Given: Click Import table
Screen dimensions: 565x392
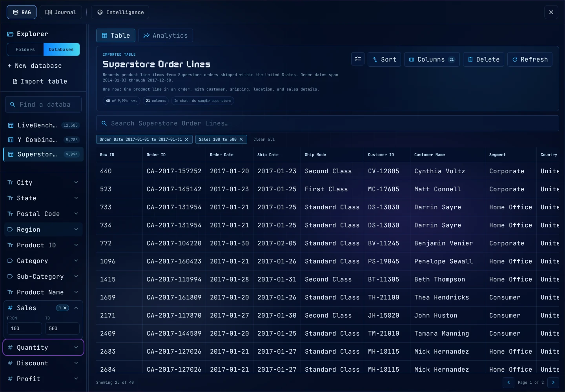Looking at the screenshot, I should tap(40, 81).
